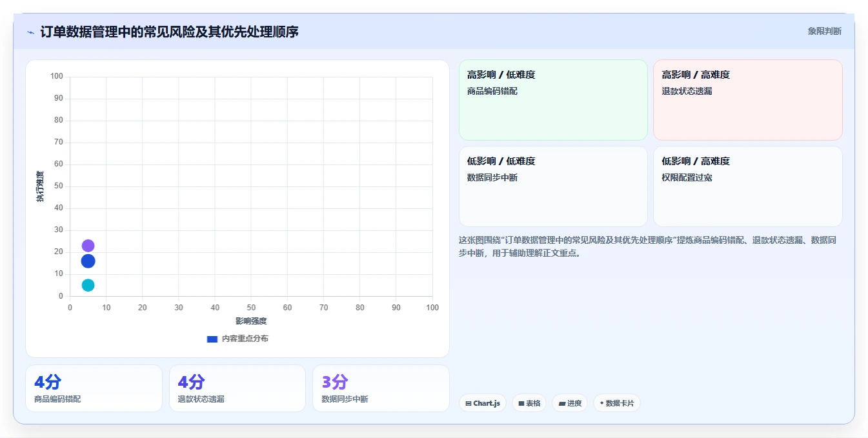Select the Chart.js tag
Screen dimensions: 868x438
[483, 403]
